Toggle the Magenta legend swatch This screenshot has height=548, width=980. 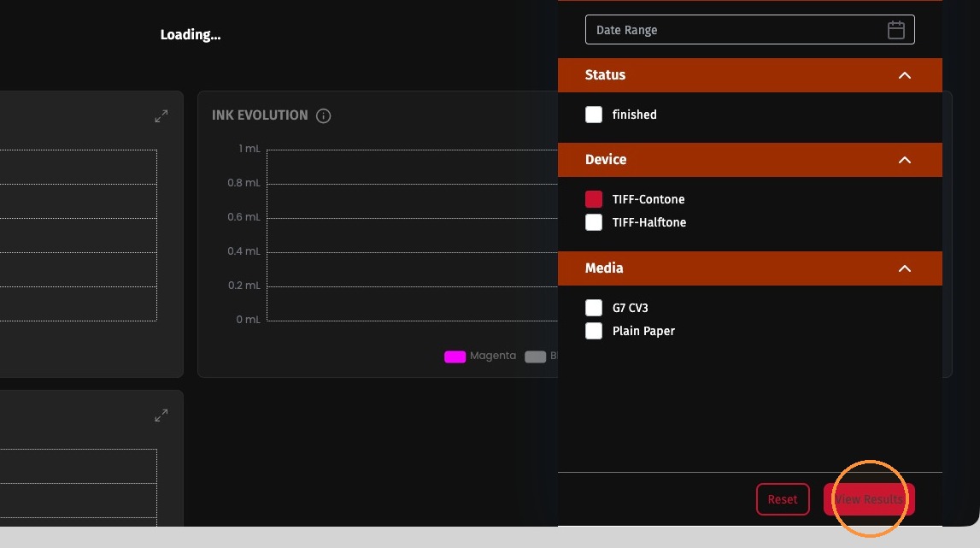[455, 356]
